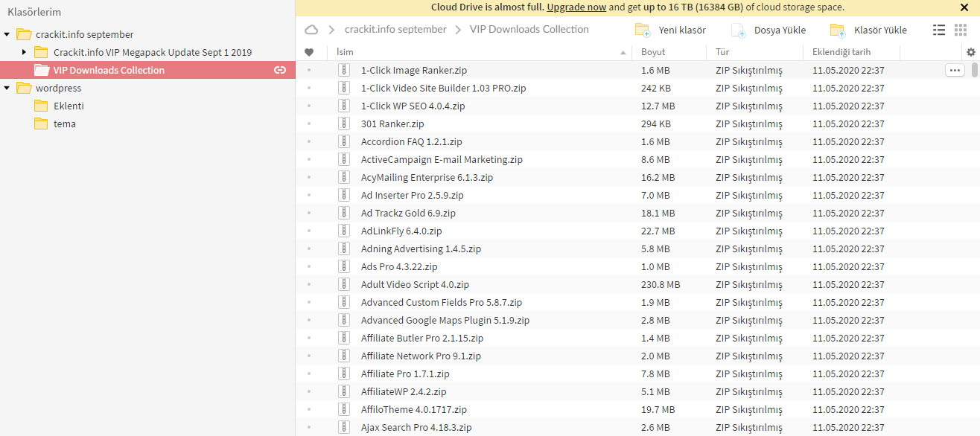Click zip icon of Affiliate Network Pro 9.1.zip
The width and height of the screenshot is (980, 436).
pos(343,356)
